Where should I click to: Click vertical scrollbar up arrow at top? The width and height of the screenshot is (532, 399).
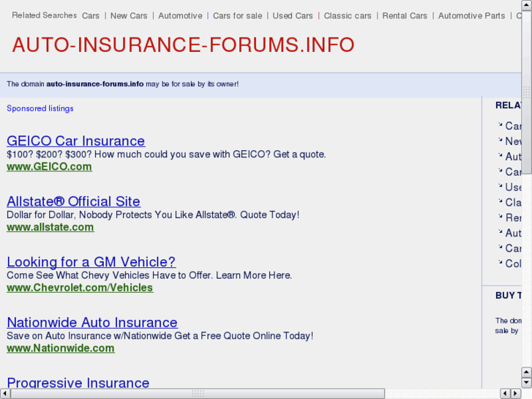527,5
